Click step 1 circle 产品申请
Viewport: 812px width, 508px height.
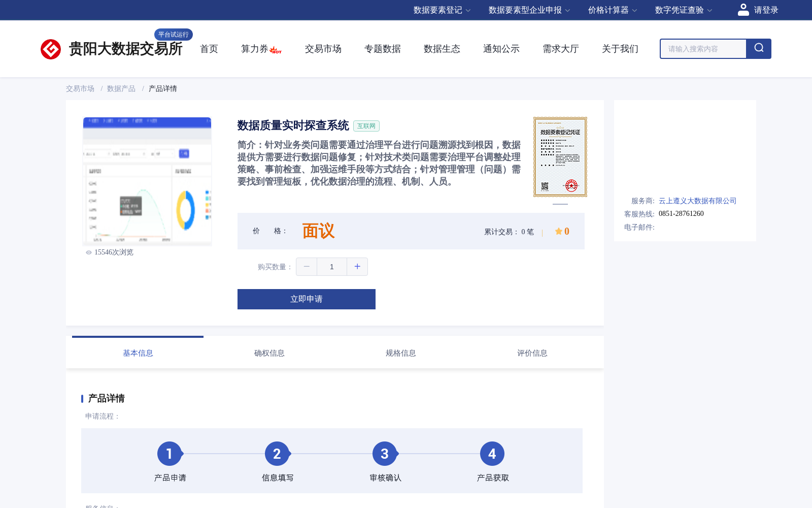coord(170,454)
